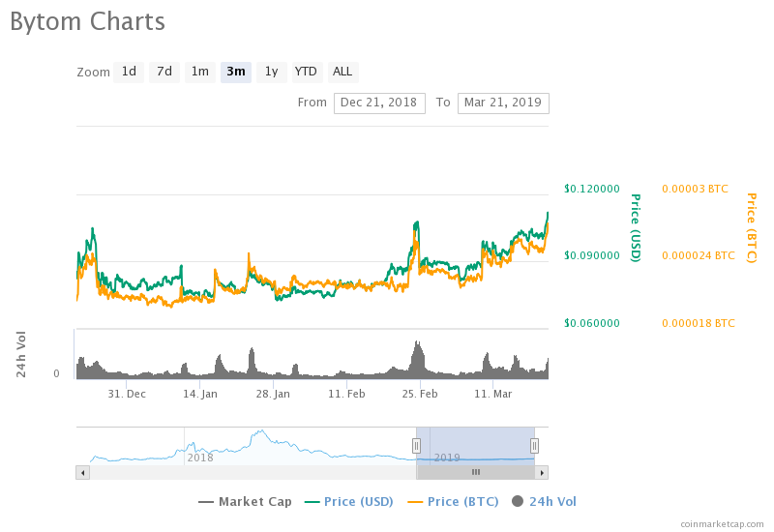The image size is (774, 532).
Task: Click the Price (BTC) axis title
Action: click(x=752, y=227)
